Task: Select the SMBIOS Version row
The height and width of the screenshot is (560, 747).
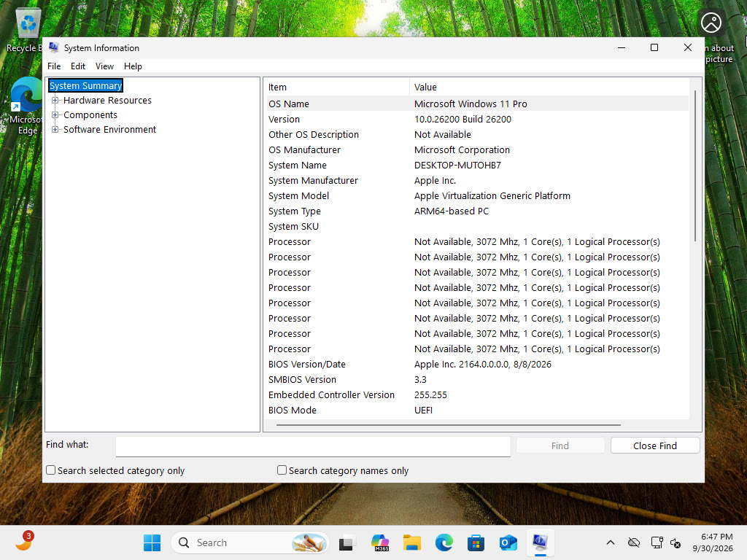Action: (x=477, y=379)
